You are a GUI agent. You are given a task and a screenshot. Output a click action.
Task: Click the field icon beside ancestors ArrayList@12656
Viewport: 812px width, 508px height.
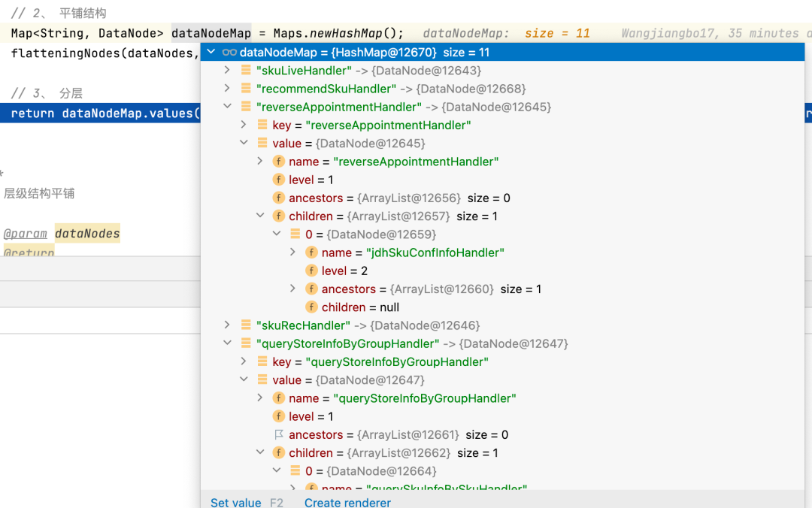click(x=278, y=198)
